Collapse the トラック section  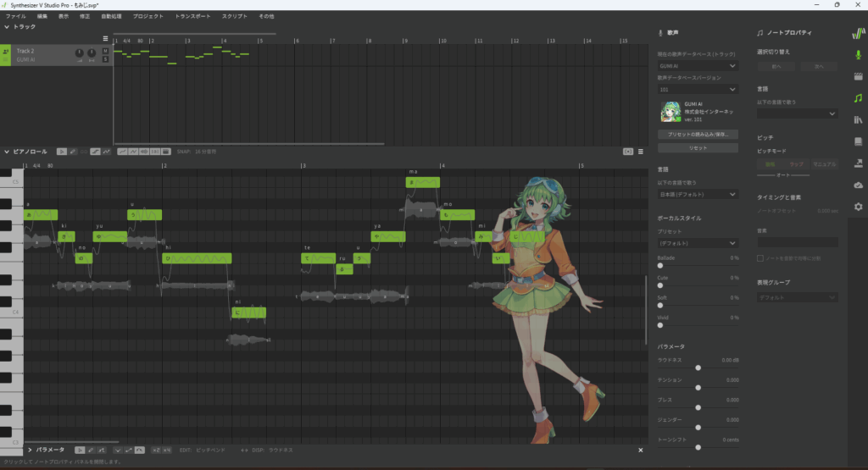[7, 26]
